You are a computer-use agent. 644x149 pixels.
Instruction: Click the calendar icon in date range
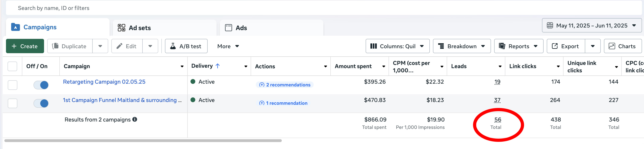click(x=550, y=25)
